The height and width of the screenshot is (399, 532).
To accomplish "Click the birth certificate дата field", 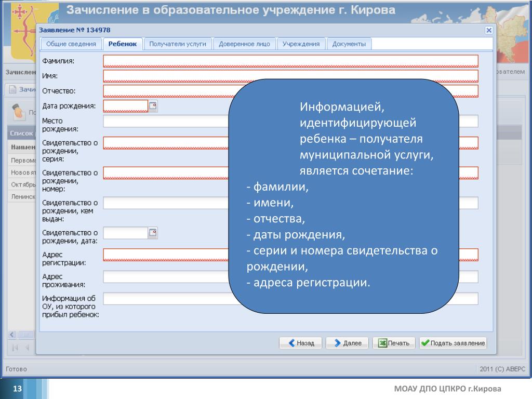I will click(x=126, y=233).
